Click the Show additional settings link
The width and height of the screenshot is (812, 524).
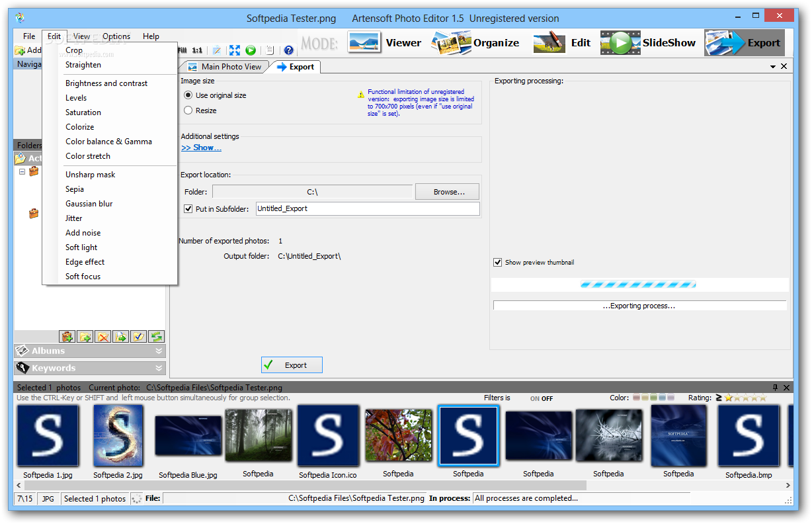point(202,148)
